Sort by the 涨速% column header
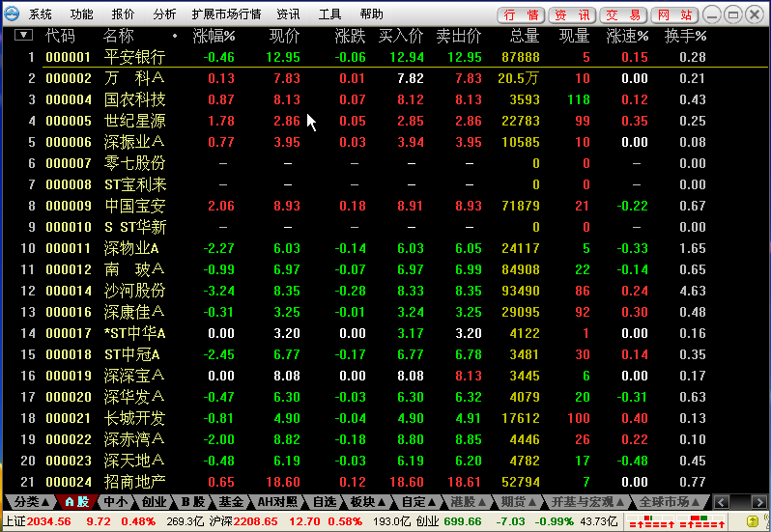 point(627,36)
